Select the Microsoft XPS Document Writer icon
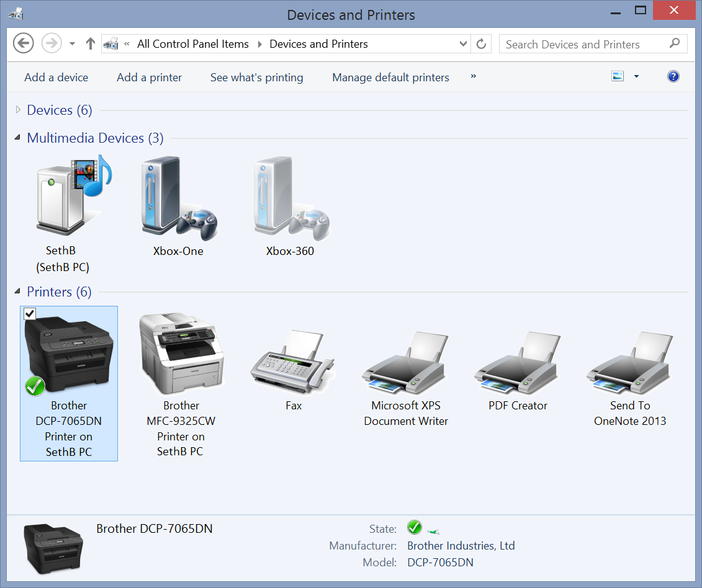The width and height of the screenshot is (702, 588). 405,362
